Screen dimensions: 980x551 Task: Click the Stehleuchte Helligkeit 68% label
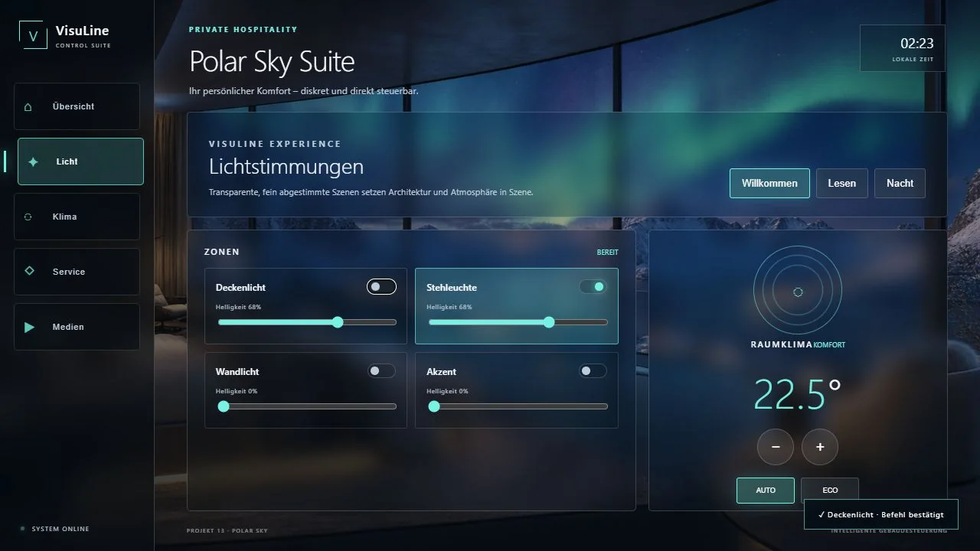[449, 307]
